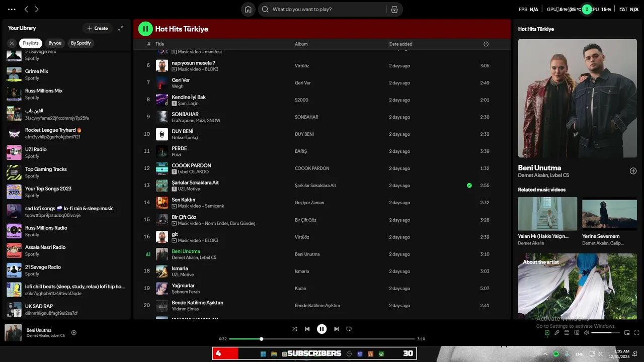The height and width of the screenshot is (362, 644).
Task: Open Top Gaming Tracks playlist
Action: 66,172
